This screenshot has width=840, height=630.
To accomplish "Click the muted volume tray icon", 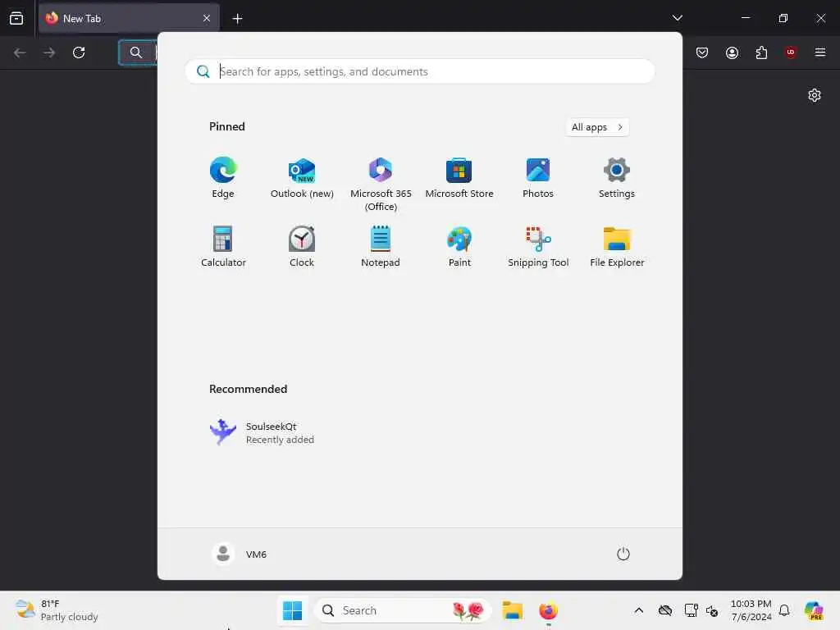I will [712, 610].
